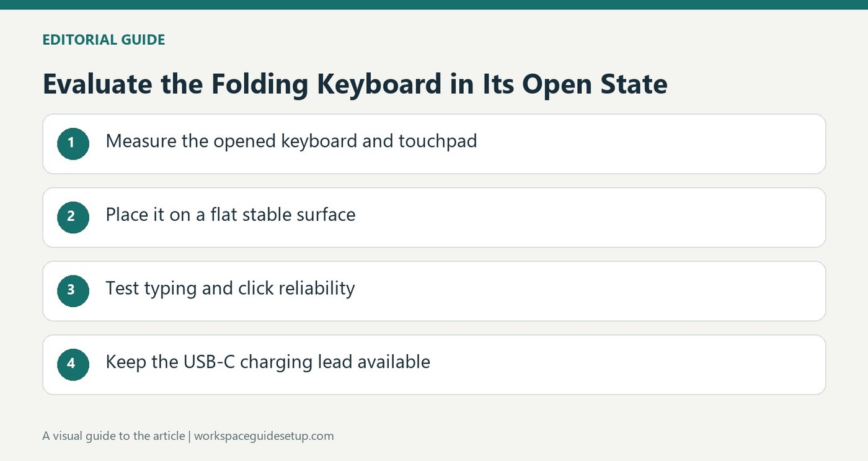Screen dimensions: 868x461
Task: Click the step 2 number badge
Action: tap(73, 217)
